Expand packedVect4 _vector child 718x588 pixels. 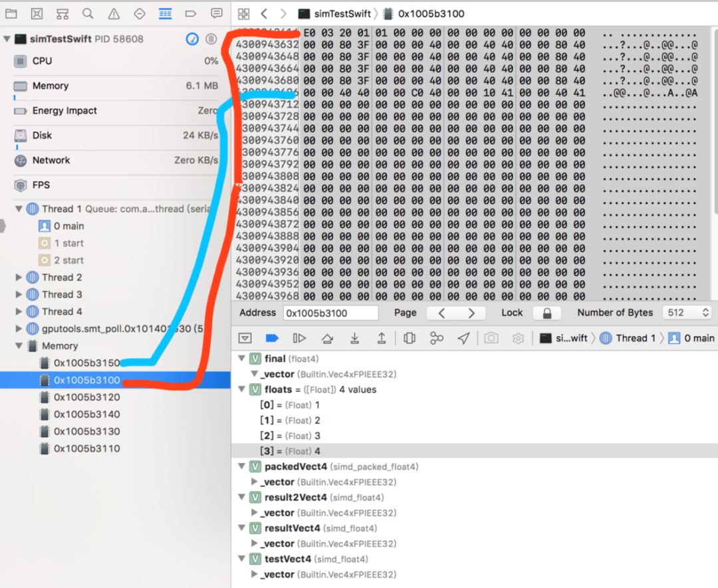[x=254, y=482]
